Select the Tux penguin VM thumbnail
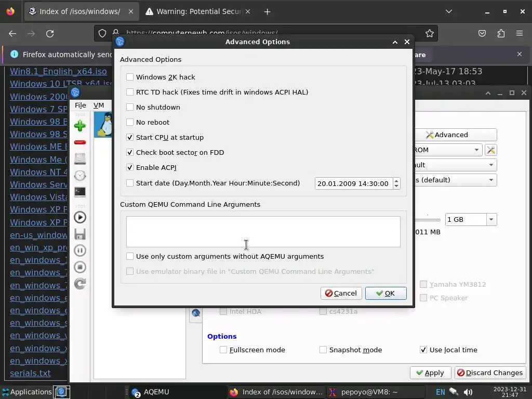This screenshot has height=399, width=532. [x=103, y=125]
